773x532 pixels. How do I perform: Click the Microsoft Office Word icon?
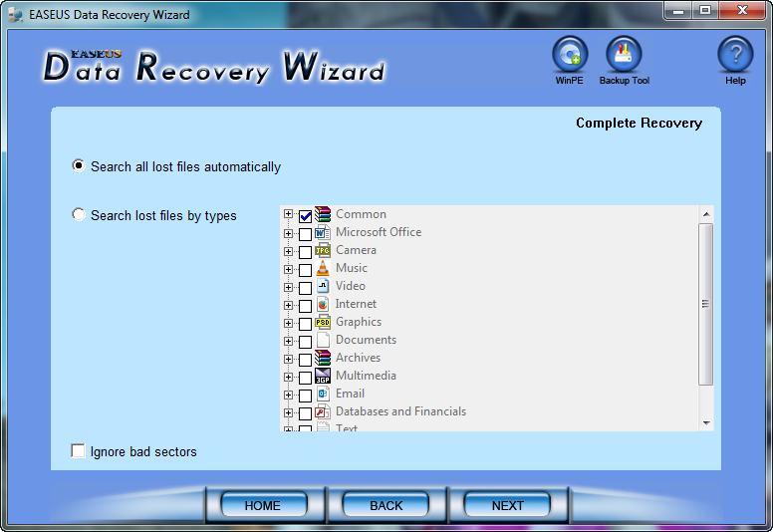coord(323,232)
